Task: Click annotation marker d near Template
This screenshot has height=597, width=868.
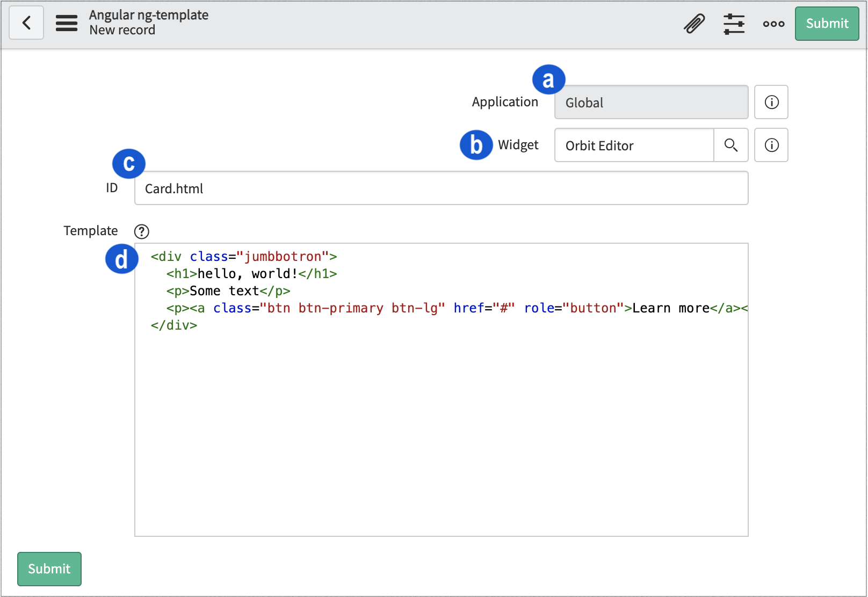Action: 121,259
